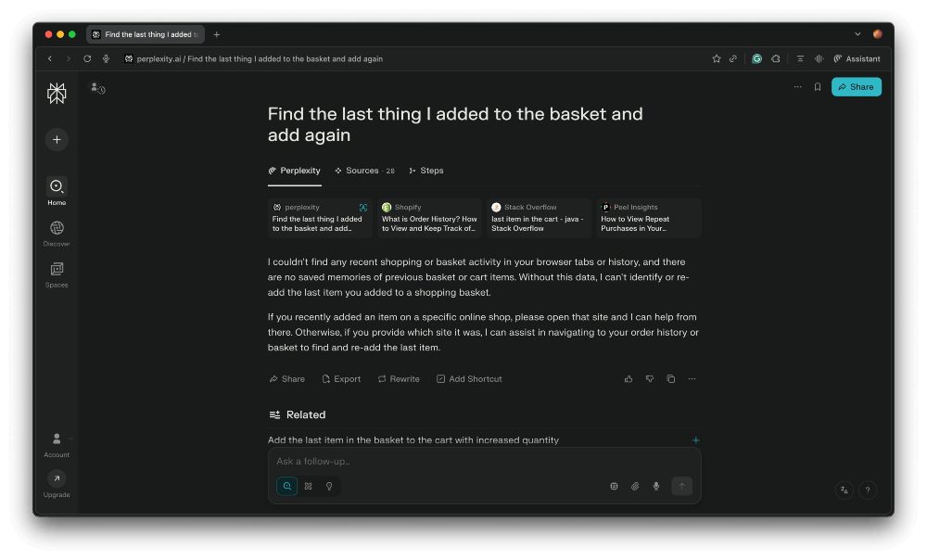Reload the page

[87, 58]
